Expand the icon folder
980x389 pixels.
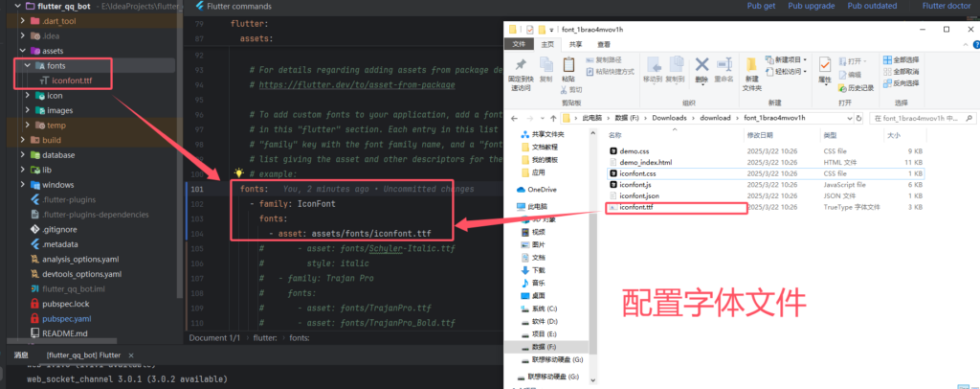(x=28, y=96)
